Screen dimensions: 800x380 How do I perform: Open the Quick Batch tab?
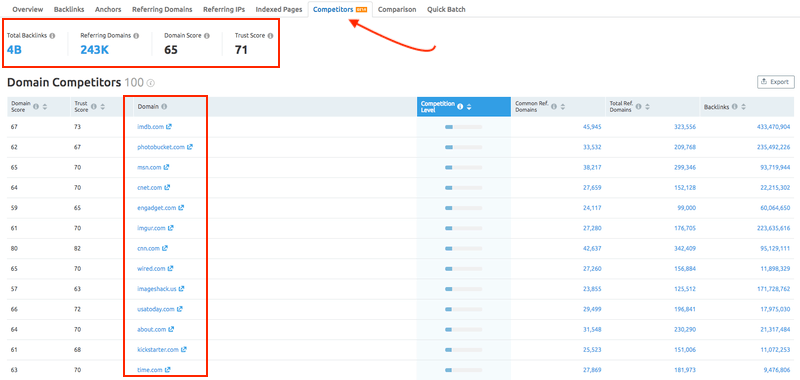pos(446,9)
